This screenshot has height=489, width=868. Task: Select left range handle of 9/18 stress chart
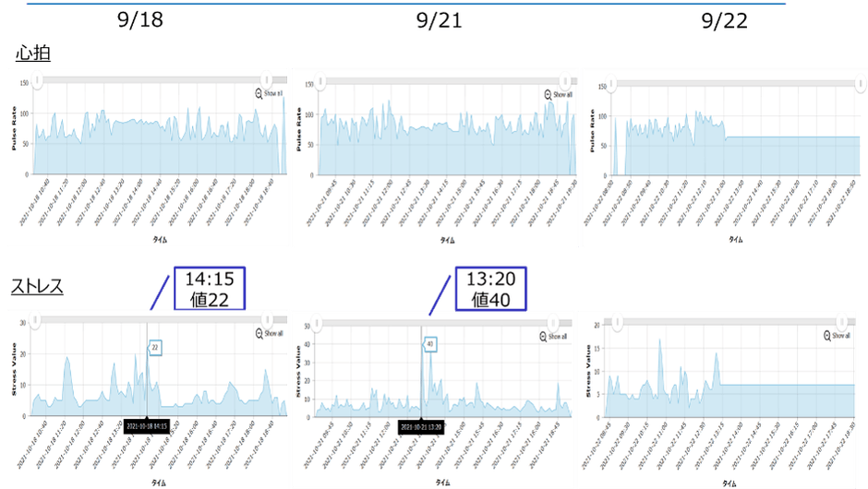point(35,320)
